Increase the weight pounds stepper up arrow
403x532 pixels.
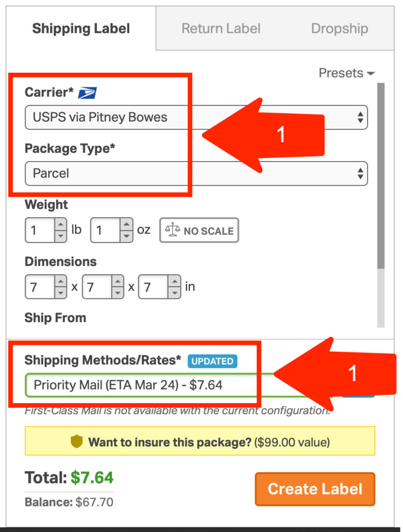tap(61, 224)
